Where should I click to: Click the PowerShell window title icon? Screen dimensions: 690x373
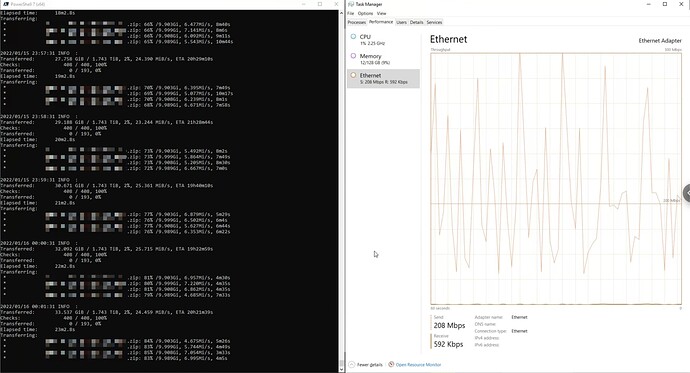(x=6, y=4)
